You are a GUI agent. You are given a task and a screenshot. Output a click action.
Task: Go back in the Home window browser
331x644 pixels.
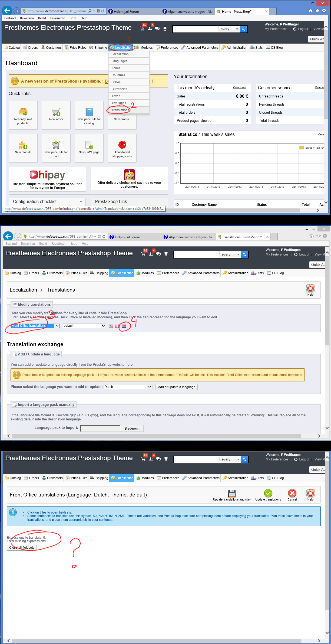point(7,11)
